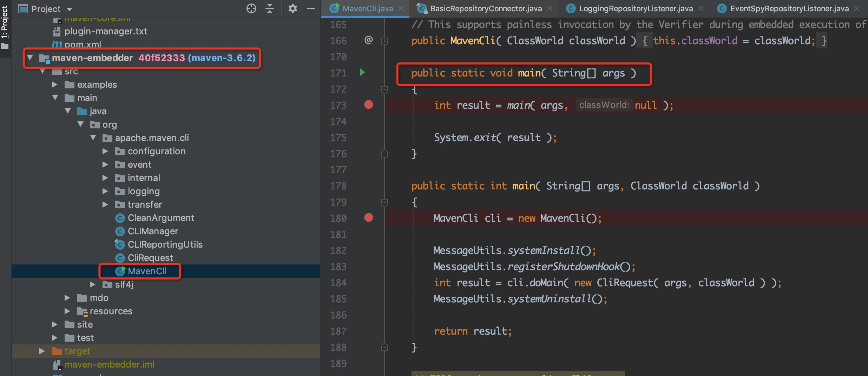Viewport: 868px width, 376px height.
Task: Click the event package folder icon
Action: [120, 164]
